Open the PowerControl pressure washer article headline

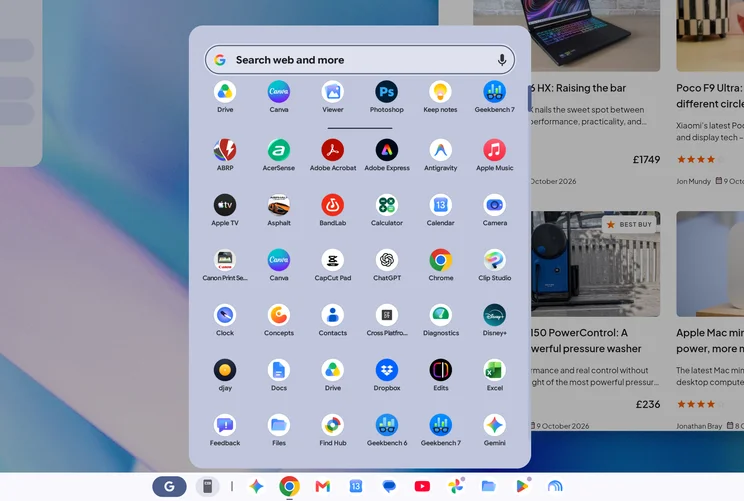(x=586, y=341)
